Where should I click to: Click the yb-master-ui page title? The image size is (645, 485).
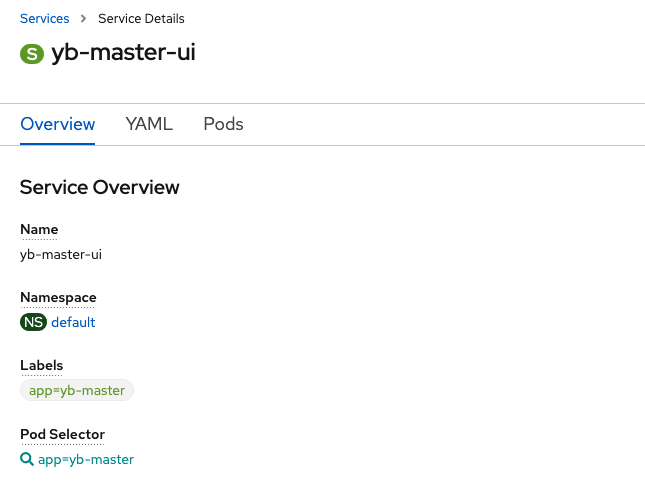[123, 53]
